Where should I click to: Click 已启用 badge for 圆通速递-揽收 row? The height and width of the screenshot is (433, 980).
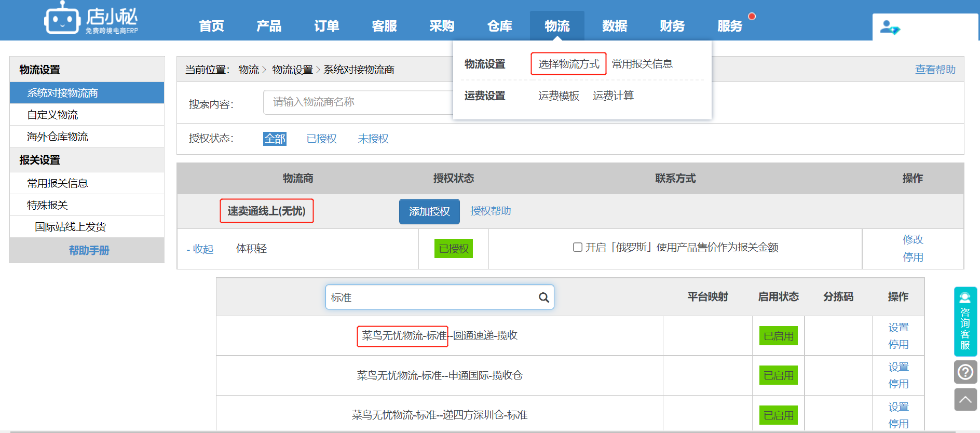pyautogui.click(x=779, y=336)
